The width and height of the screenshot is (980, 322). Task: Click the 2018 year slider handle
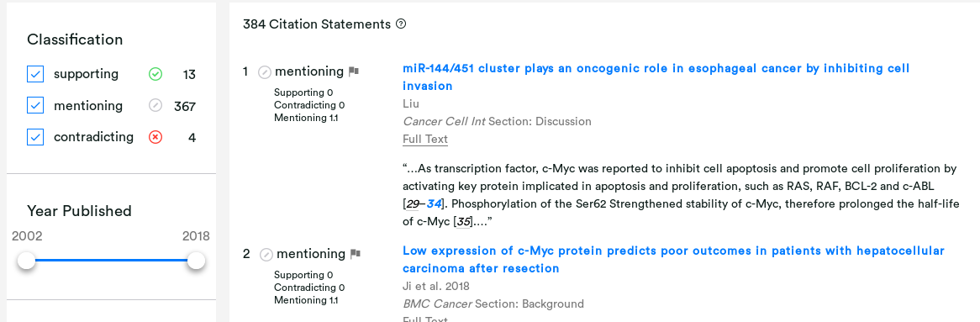[x=196, y=260]
